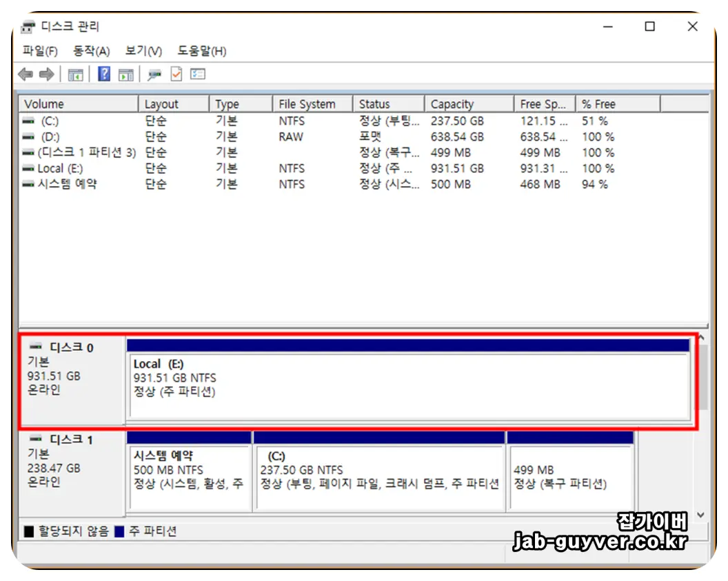Click the disk device toolbar icon
The width and height of the screenshot is (728, 581).
(154, 74)
